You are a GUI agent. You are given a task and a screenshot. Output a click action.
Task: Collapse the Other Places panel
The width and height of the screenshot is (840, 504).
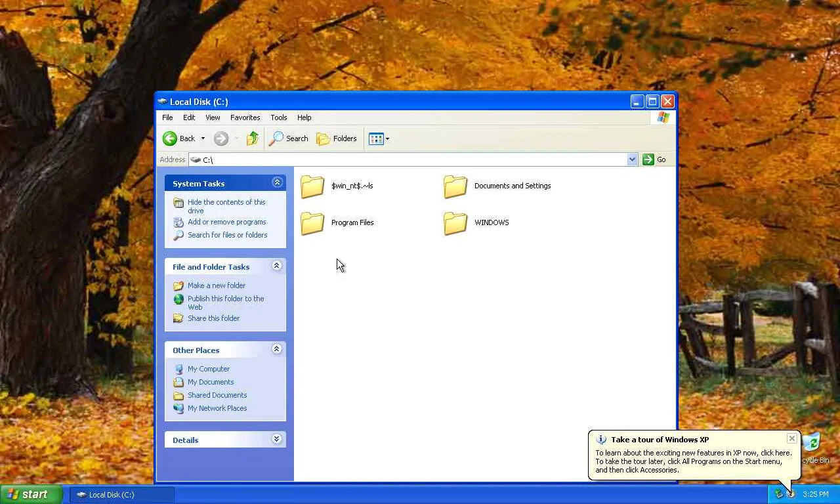[x=277, y=349]
